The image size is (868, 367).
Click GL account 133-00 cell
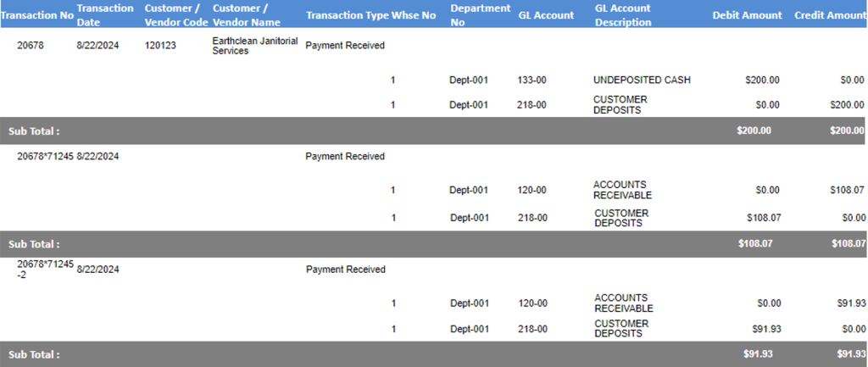click(x=531, y=80)
